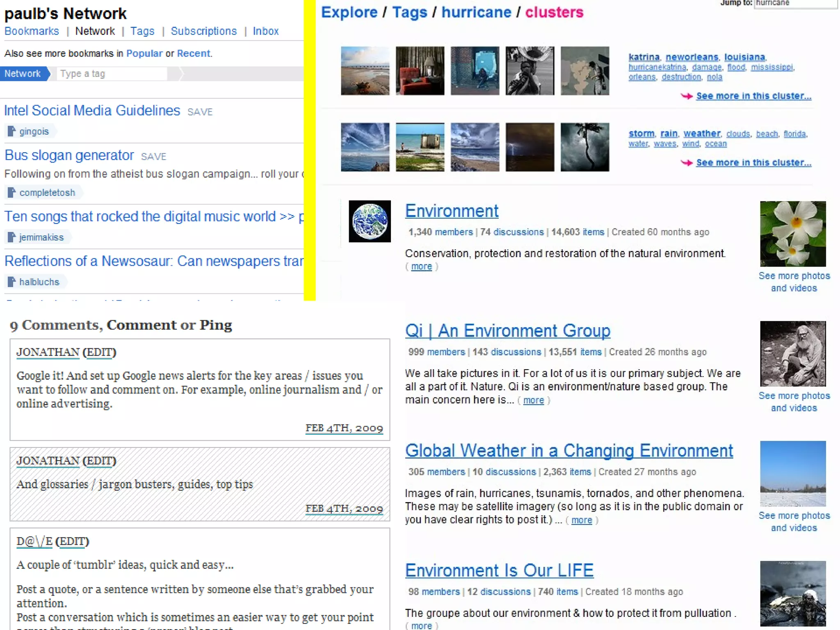The height and width of the screenshot is (630, 840).
Task: Click the Jump to search box
Action: (795, 4)
